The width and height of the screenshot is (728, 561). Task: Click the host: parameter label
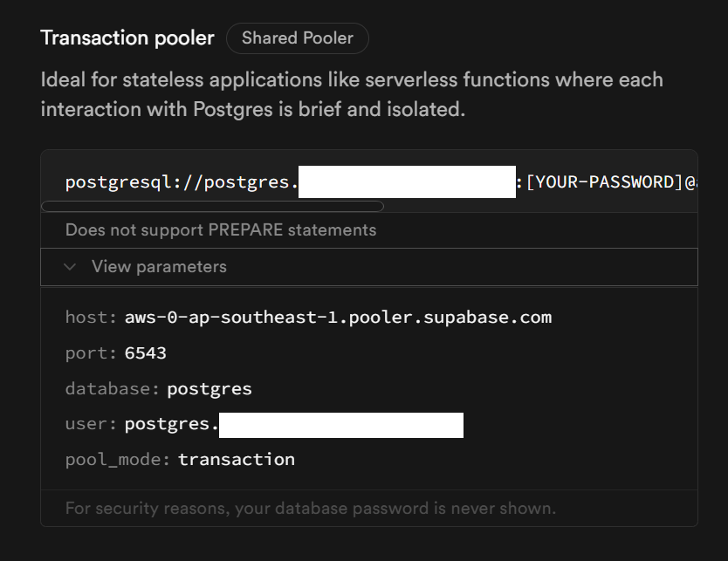pyautogui.click(x=91, y=318)
